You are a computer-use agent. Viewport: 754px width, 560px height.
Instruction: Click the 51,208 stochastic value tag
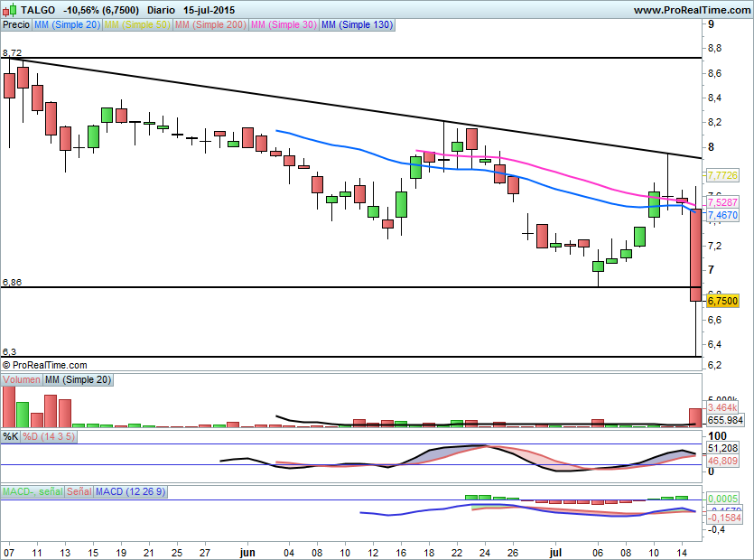tap(722, 448)
